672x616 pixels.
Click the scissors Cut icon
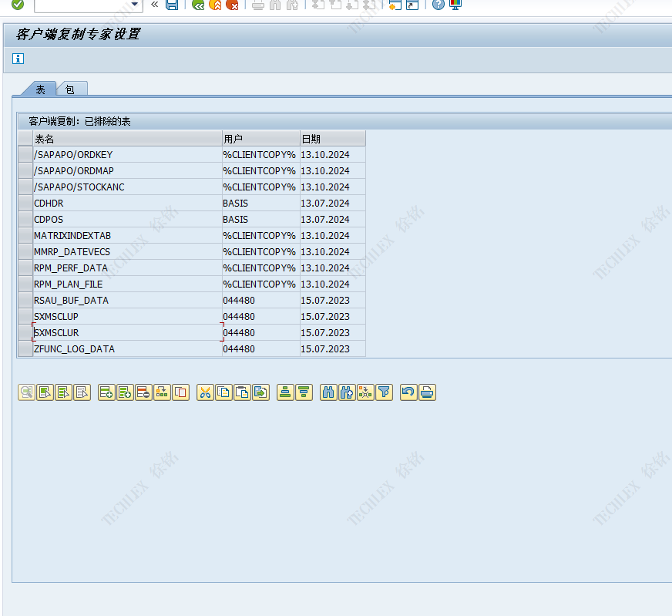pos(205,392)
